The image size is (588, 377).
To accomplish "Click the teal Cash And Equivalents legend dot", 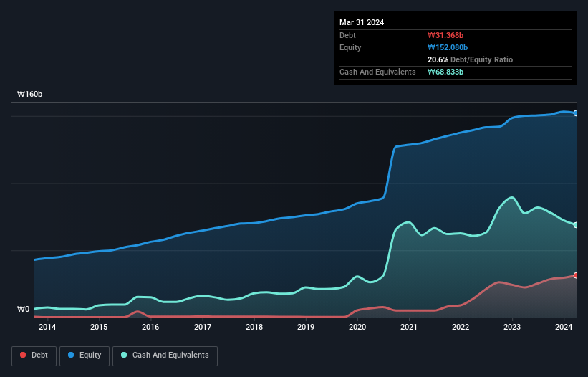I will point(124,355).
